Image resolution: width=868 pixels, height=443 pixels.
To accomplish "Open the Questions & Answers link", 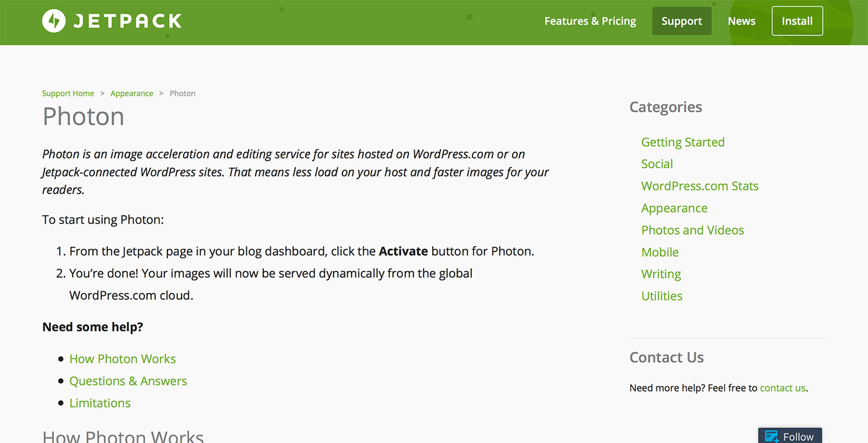I will (128, 381).
